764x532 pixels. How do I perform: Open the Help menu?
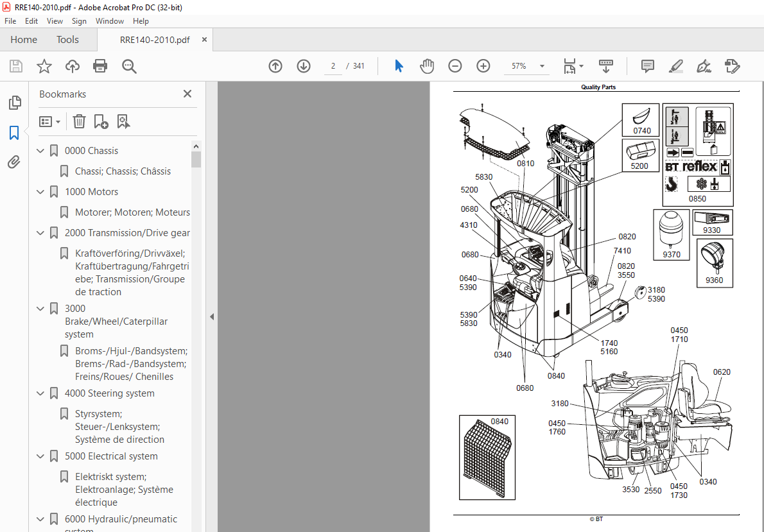pos(141,21)
